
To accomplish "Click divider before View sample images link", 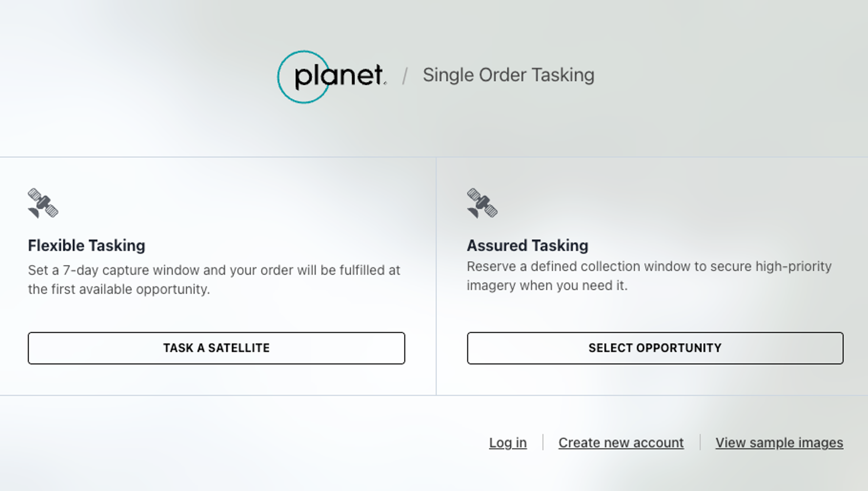I will (x=700, y=442).
